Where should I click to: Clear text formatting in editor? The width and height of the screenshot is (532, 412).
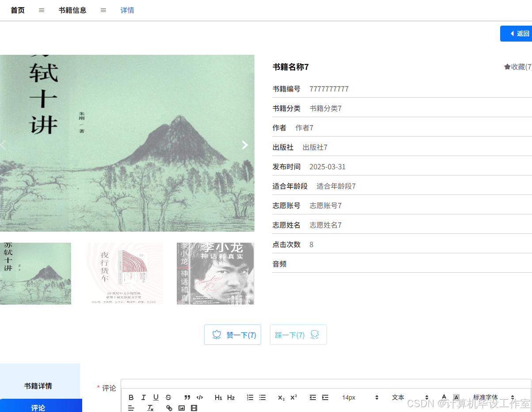click(150, 408)
